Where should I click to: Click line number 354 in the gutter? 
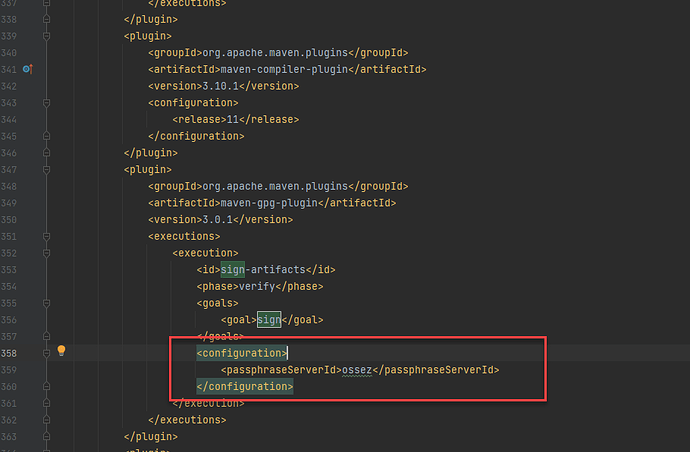9,287
